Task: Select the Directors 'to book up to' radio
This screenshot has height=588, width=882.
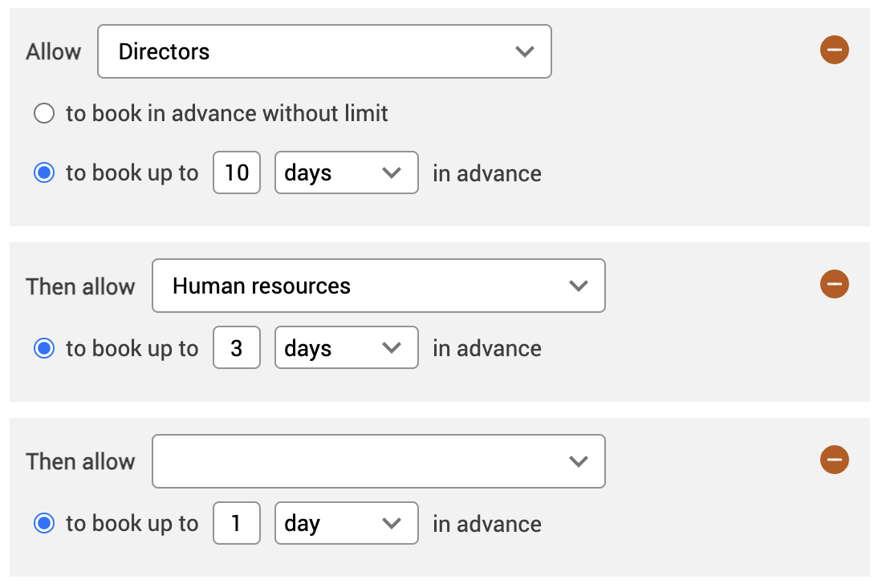Action: 44,173
